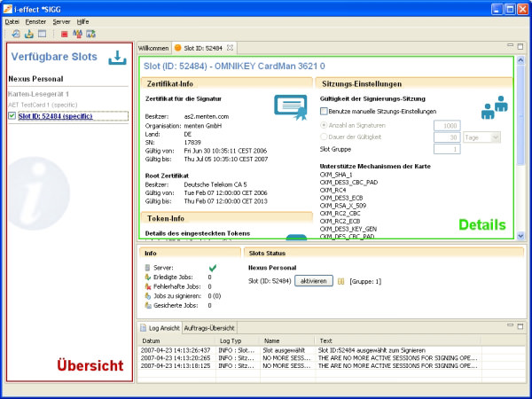
Task: Click the certificate icon in Zertifikat-Info
Action: tap(288, 106)
